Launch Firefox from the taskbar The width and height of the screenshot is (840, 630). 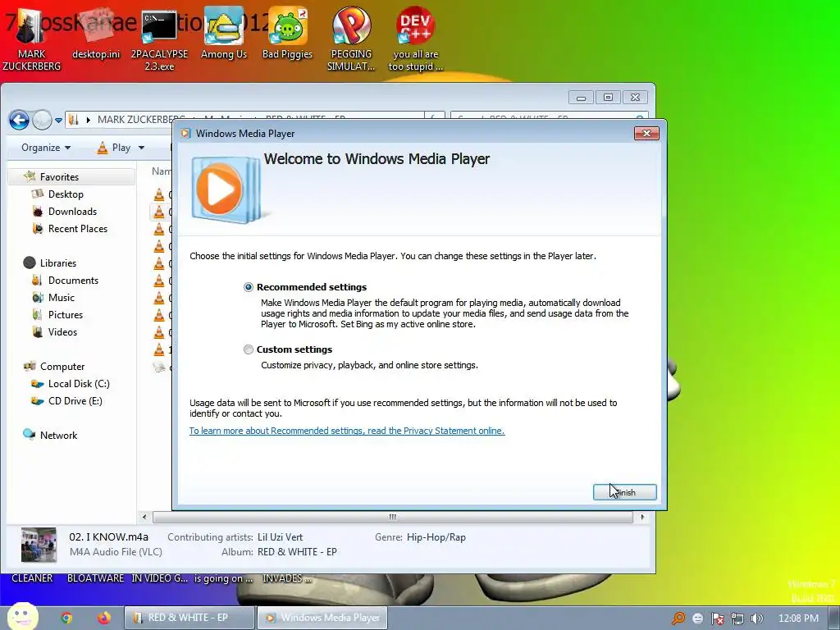click(104, 619)
